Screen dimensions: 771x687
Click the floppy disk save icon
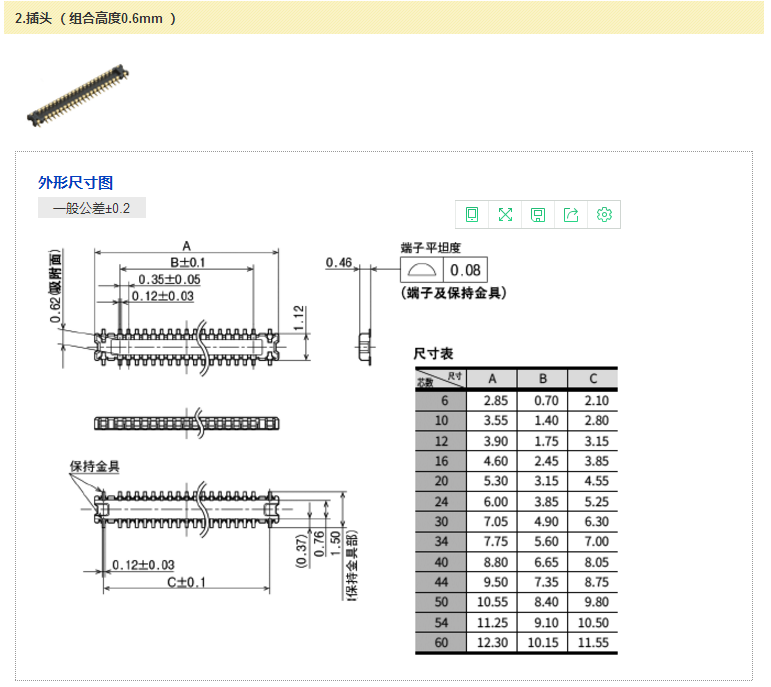pos(538,214)
